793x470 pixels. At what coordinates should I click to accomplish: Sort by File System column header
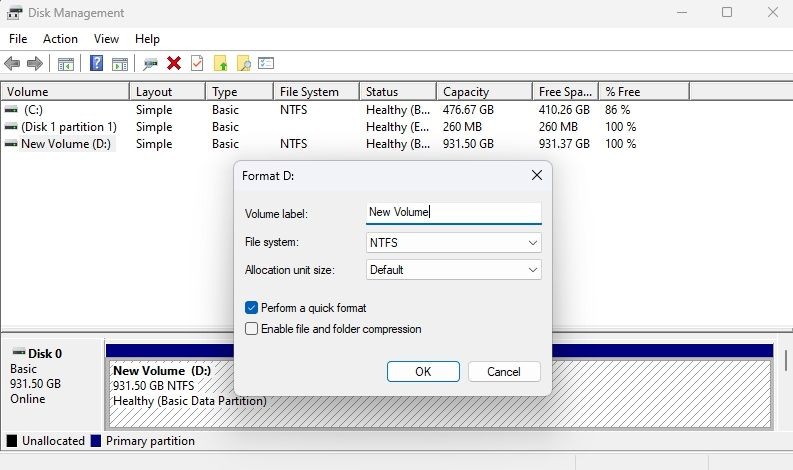316,92
